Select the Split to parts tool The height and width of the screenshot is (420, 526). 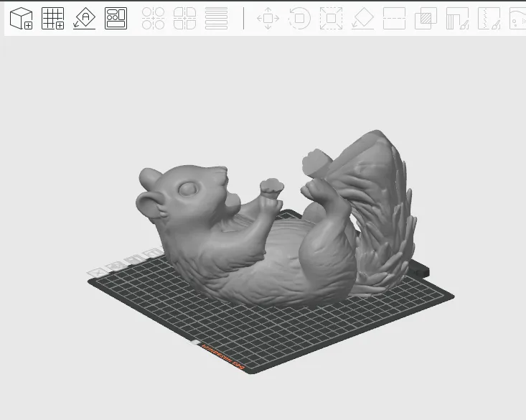coord(184,19)
